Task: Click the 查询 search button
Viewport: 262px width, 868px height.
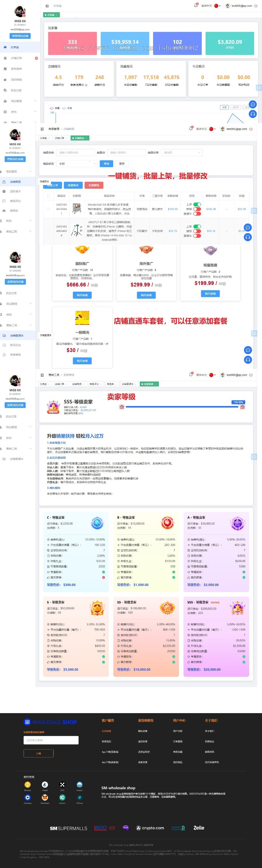Action: (x=106, y=163)
